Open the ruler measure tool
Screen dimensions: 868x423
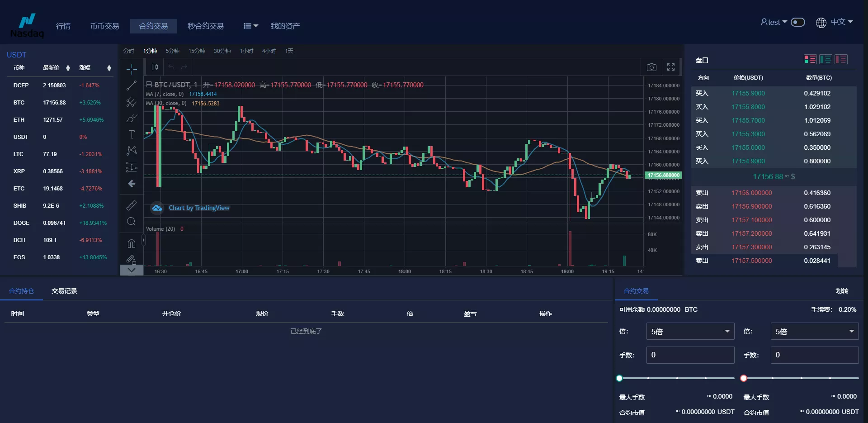coord(132,205)
